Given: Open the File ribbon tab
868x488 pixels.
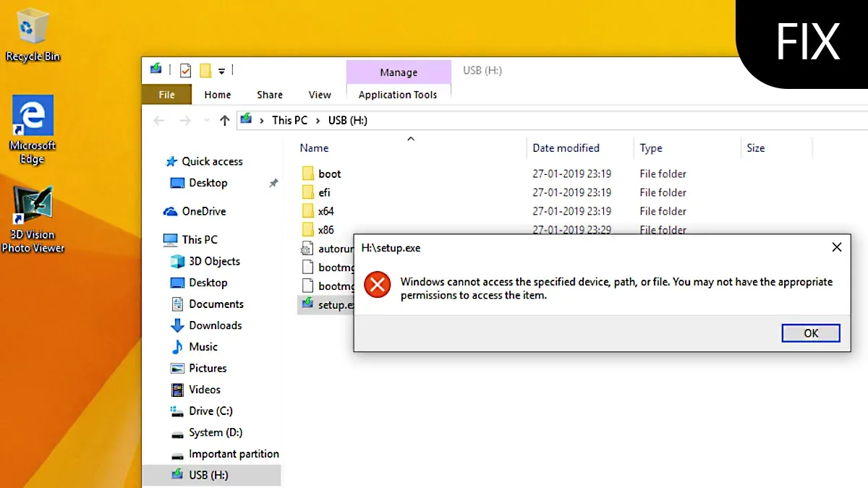Looking at the screenshot, I should pyautogui.click(x=166, y=95).
